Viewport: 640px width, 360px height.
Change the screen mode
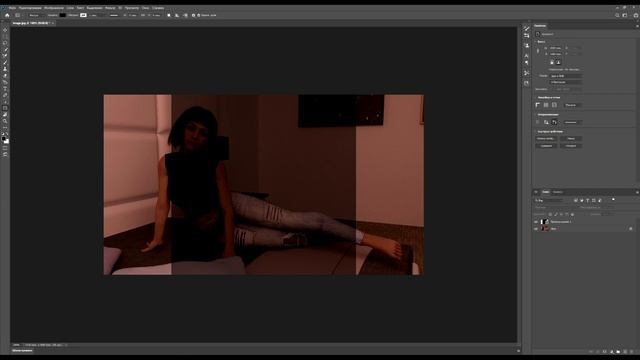click(5, 154)
